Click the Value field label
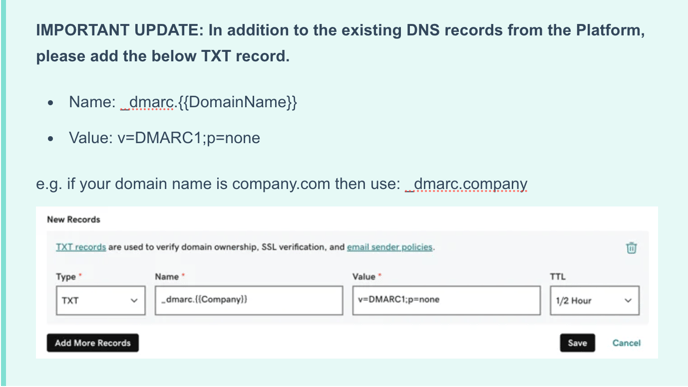The image size is (688, 387). point(364,277)
